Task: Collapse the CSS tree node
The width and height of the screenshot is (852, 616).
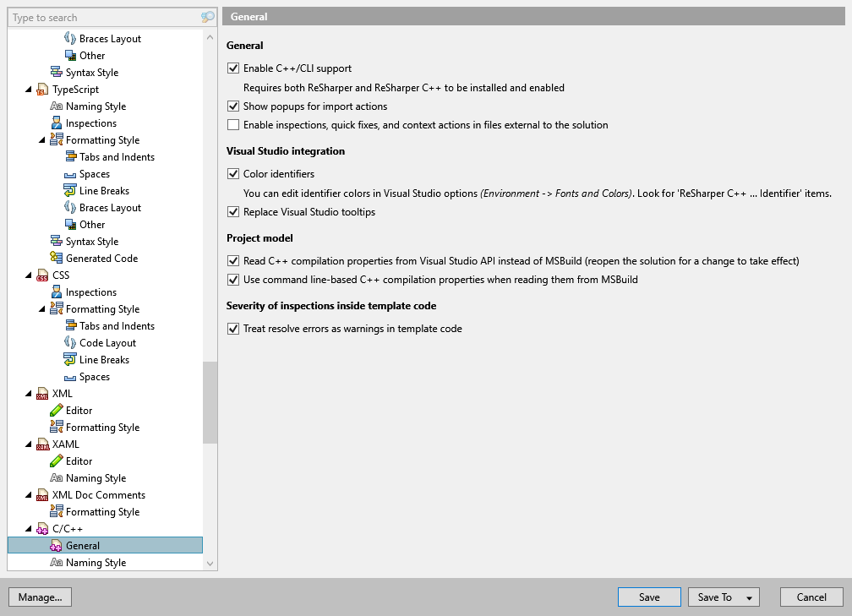Action: pos(28,275)
